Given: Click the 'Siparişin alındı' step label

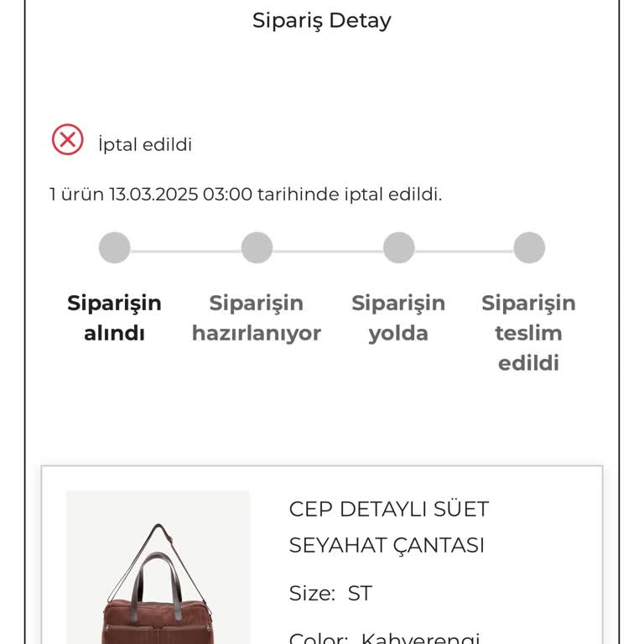Looking at the screenshot, I should [115, 318].
